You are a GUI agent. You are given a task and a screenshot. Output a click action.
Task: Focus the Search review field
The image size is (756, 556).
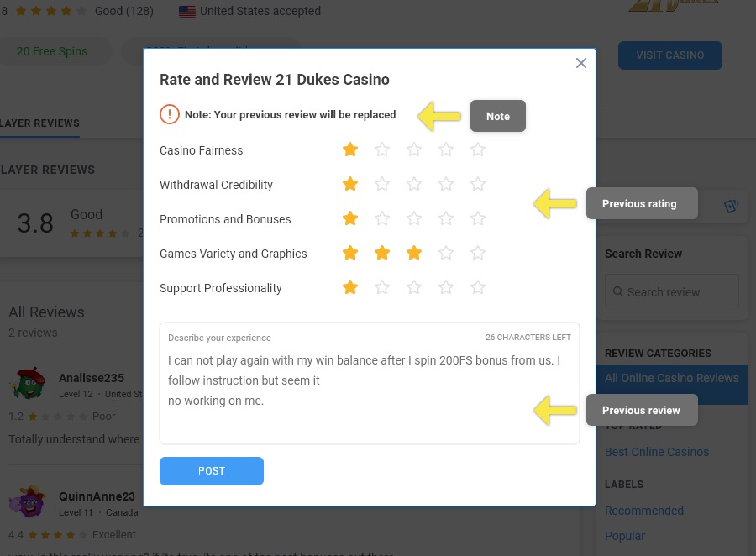tap(672, 292)
